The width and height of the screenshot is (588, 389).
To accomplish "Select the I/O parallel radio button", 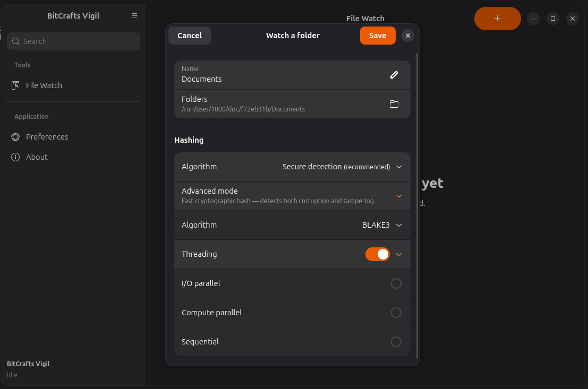I will [396, 283].
